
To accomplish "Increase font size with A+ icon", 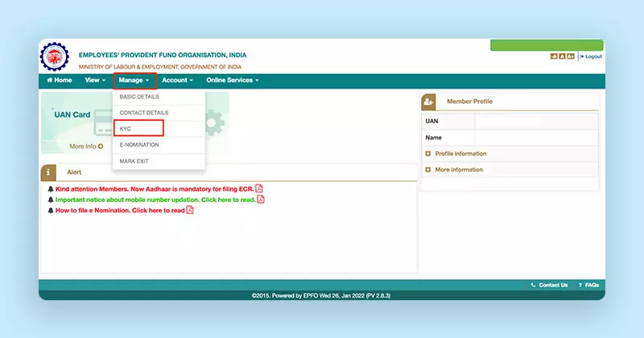I will point(571,56).
